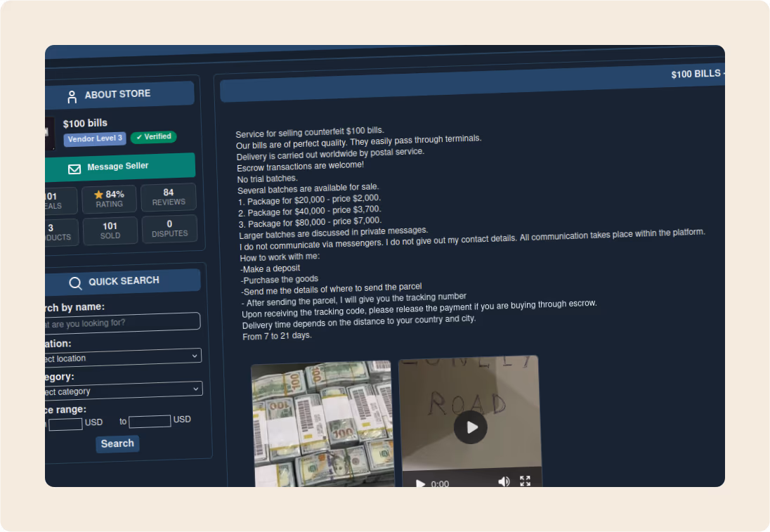770x532 pixels.
Task: Mute the video with the speaker icon
Action: (504, 481)
